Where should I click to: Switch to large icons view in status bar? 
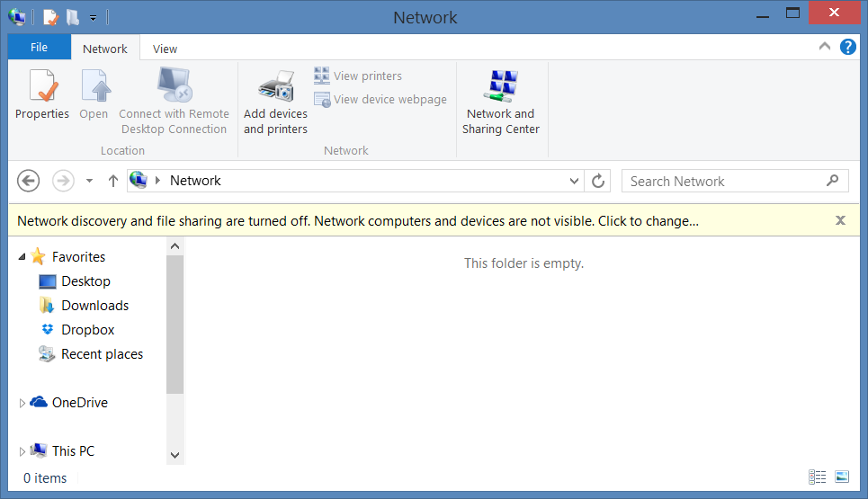tap(842, 477)
